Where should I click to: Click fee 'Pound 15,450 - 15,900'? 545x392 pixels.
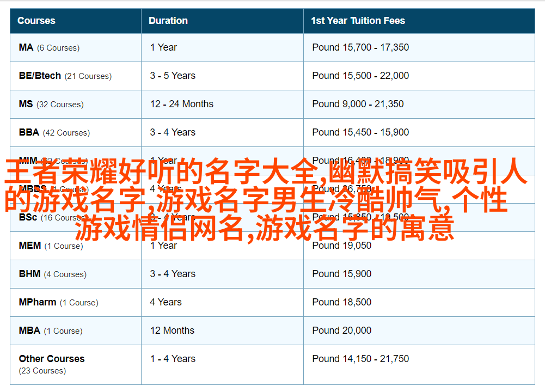360,132
